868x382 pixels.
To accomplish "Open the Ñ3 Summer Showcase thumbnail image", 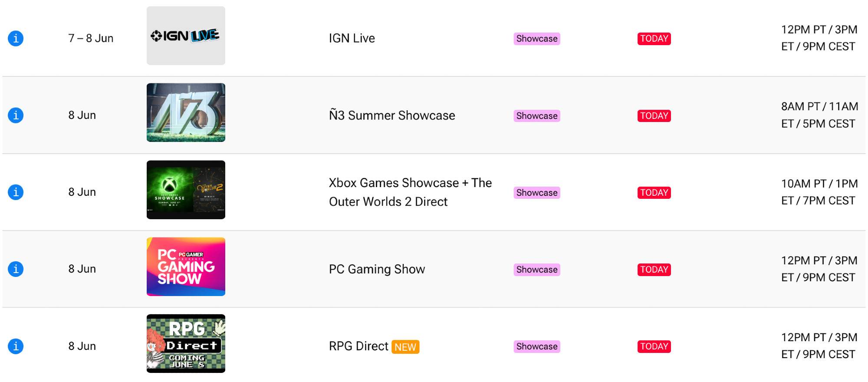I will click(x=186, y=112).
